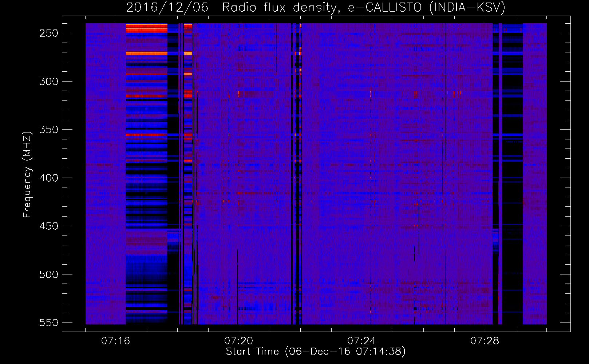Click the 250 frequency tick label

[x=49, y=33]
